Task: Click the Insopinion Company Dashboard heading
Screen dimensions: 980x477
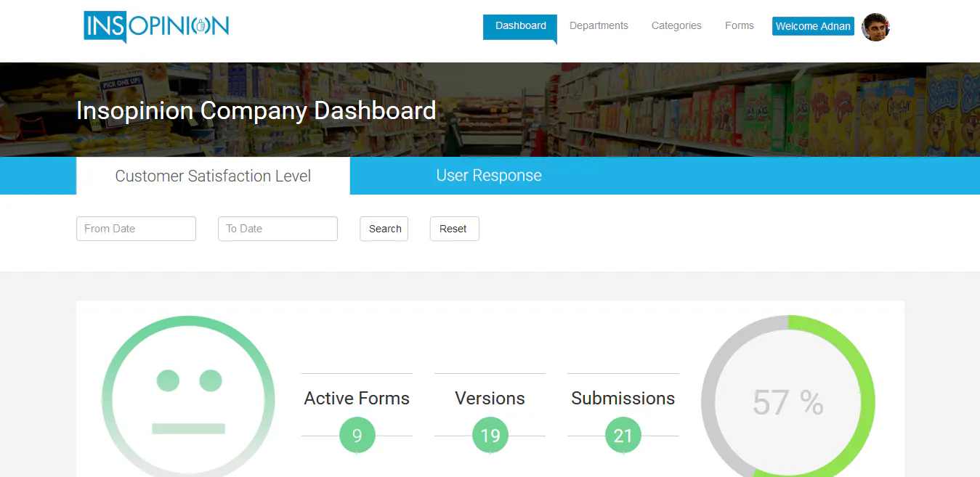Action: [x=256, y=111]
